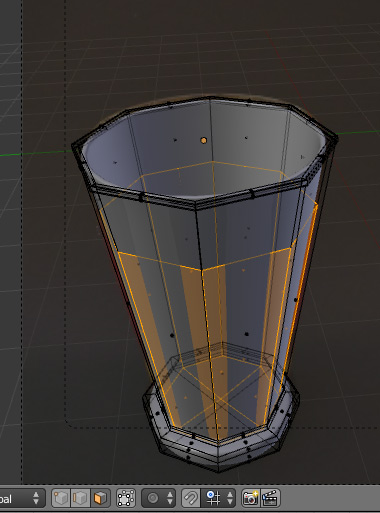Click the OpenGL render image camera icon

tap(250, 498)
